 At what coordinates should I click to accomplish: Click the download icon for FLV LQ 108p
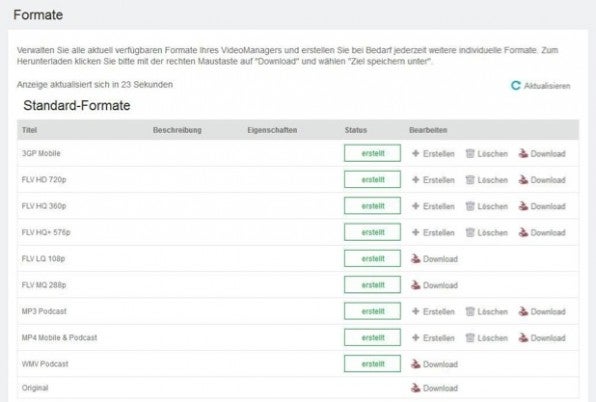pyautogui.click(x=416, y=259)
